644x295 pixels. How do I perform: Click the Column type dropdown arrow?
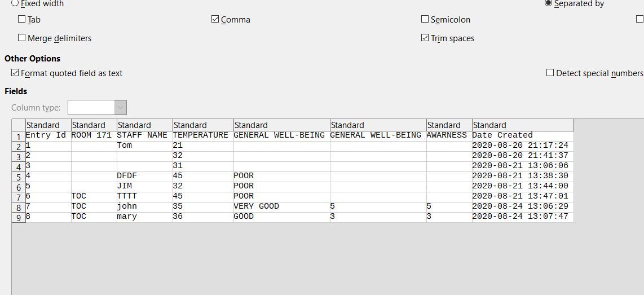pos(120,107)
